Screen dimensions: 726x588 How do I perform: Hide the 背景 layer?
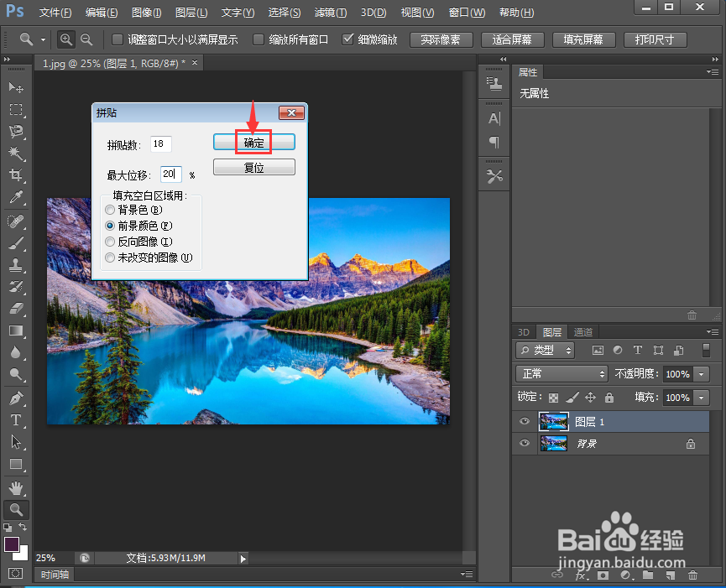coord(524,444)
